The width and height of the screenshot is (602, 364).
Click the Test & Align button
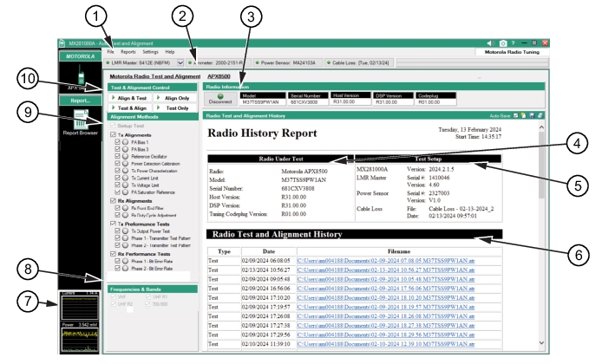[130, 108]
